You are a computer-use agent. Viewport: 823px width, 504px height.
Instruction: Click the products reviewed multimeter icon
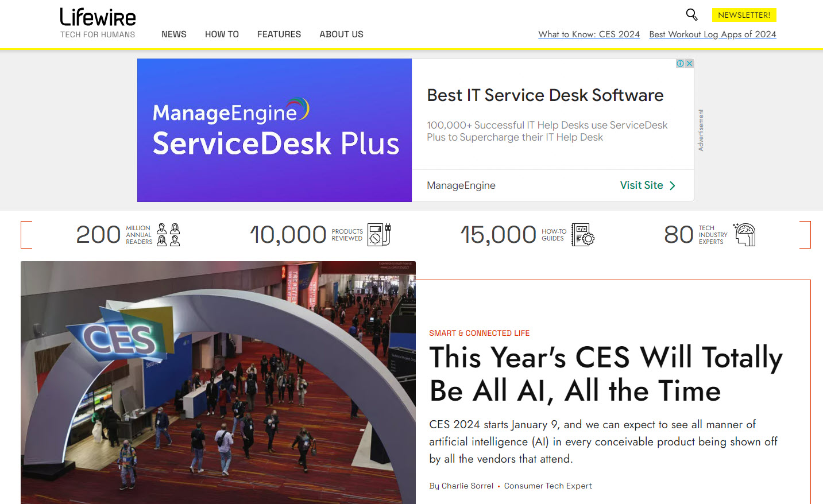[379, 235]
